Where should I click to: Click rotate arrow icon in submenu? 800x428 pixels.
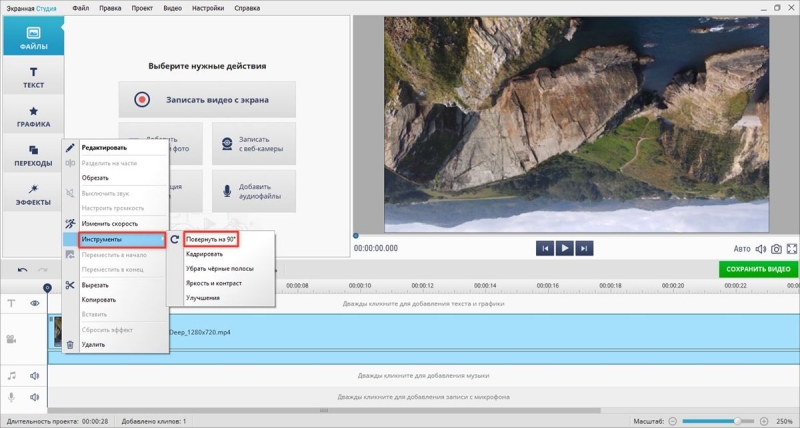coord(174,239)
